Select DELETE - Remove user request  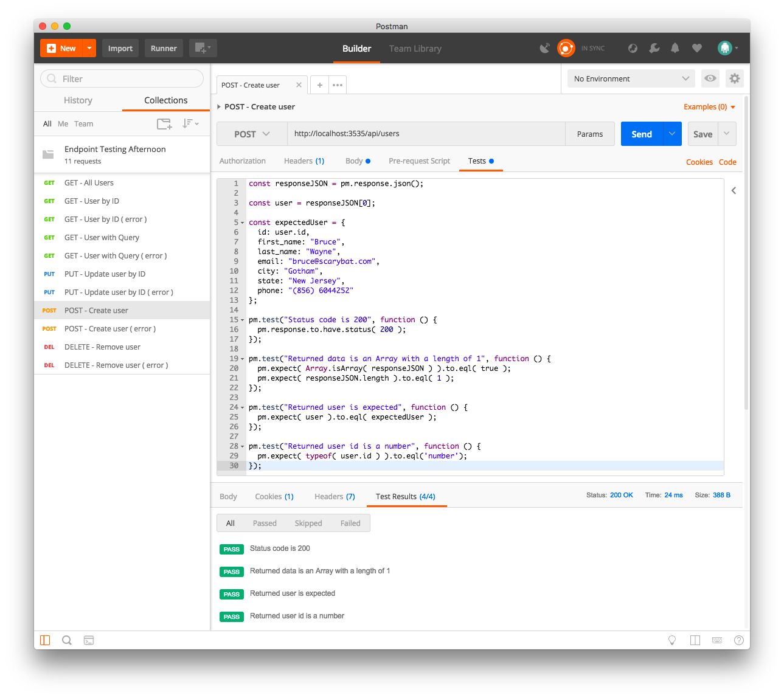tap(122, 347)
